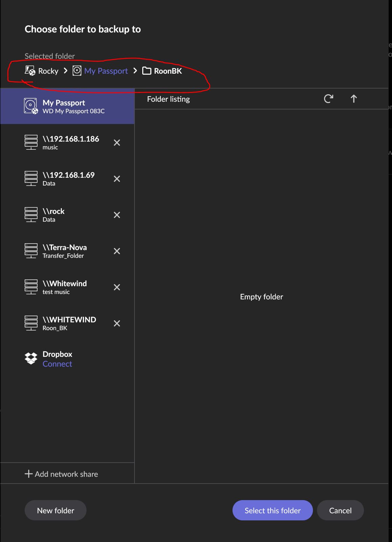Remove the \\192.168.1.69 Data share
This screenshot has height=542, width=392.
tap(117, 179)
